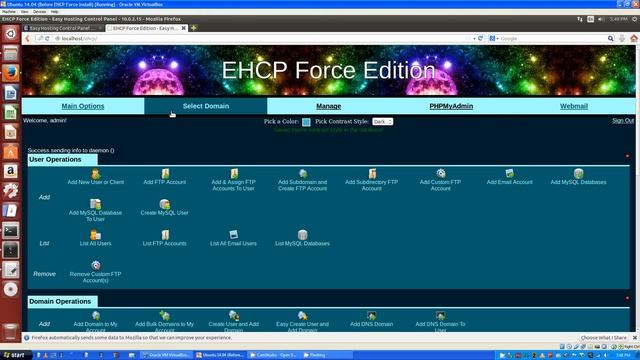Open the Manage tab

point(329,106)
